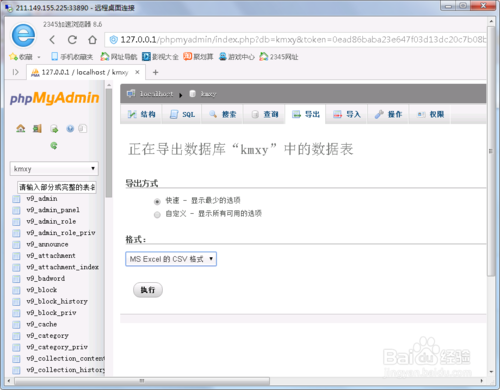Open table v9_category

click(x=48, y=336)
